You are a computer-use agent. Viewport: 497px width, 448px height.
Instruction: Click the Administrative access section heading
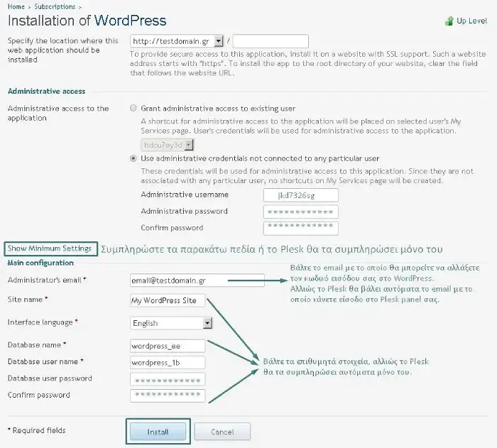click(x=47, y=92)
